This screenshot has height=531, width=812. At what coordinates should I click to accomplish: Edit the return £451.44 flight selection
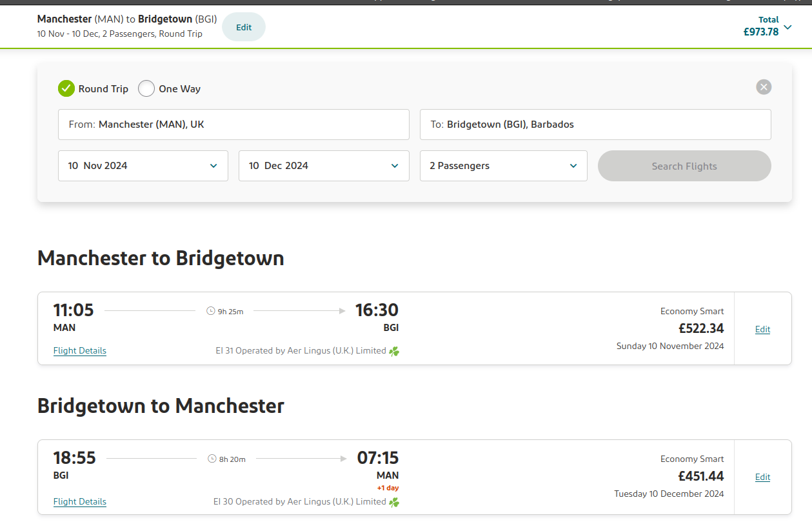(x=763, y=477)
